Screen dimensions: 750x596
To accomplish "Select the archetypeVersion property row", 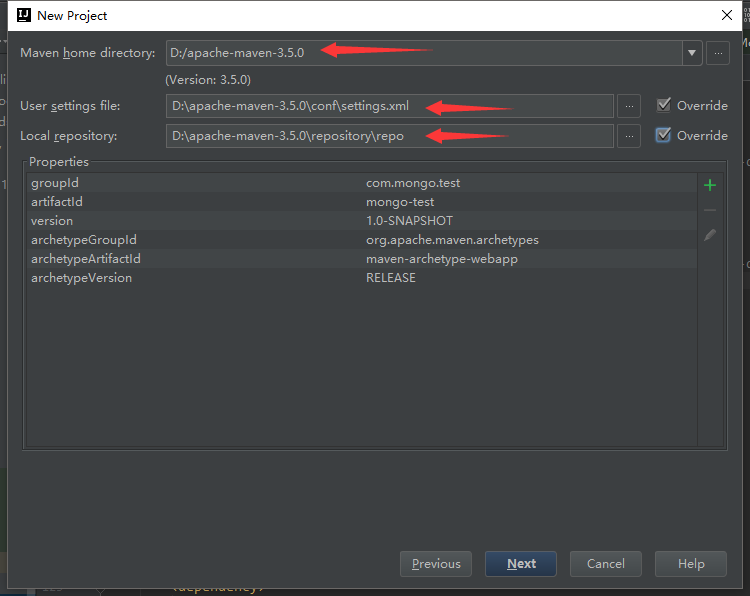I will [x=362, y=278].
